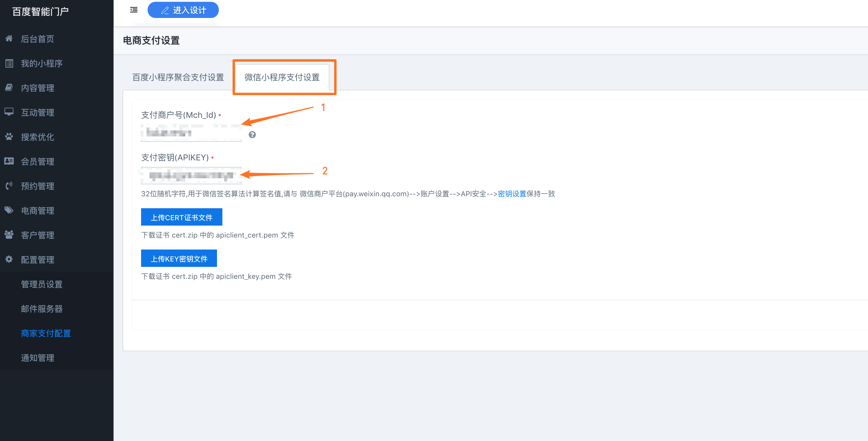Click the apiclient_cert.pem hint text
This screenshot has width=868, height=441.
tap(218, 235)
